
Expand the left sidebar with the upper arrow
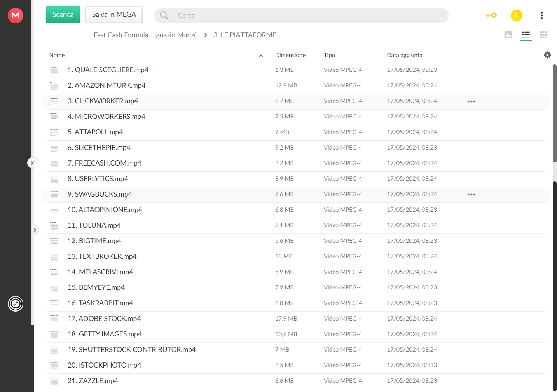[x=33, y=163]
